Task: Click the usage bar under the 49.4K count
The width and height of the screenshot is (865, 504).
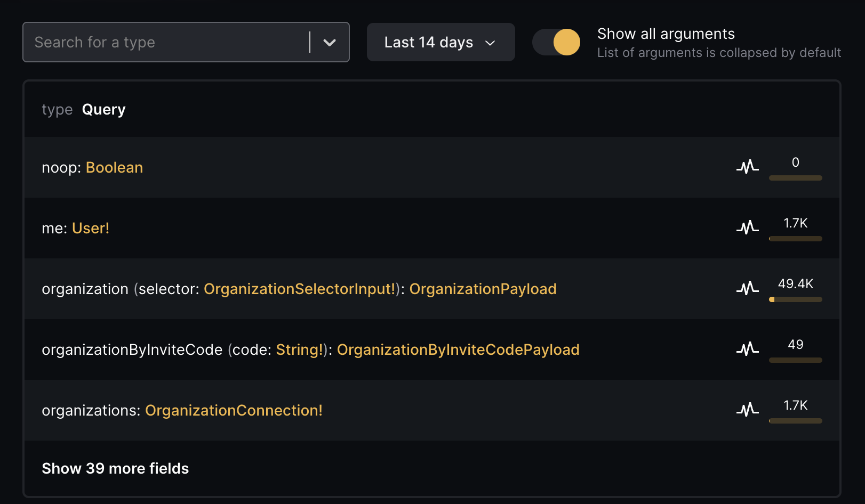Action: (x=796, y=300)
